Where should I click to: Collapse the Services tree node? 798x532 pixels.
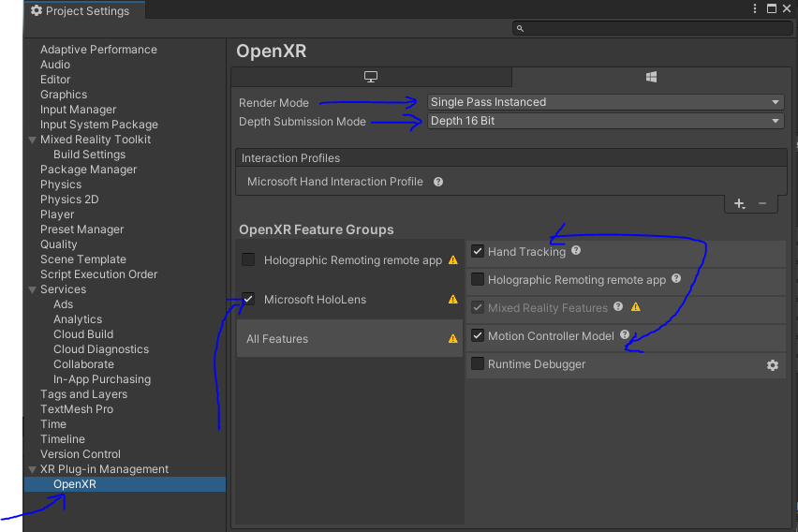pos(32,289)
